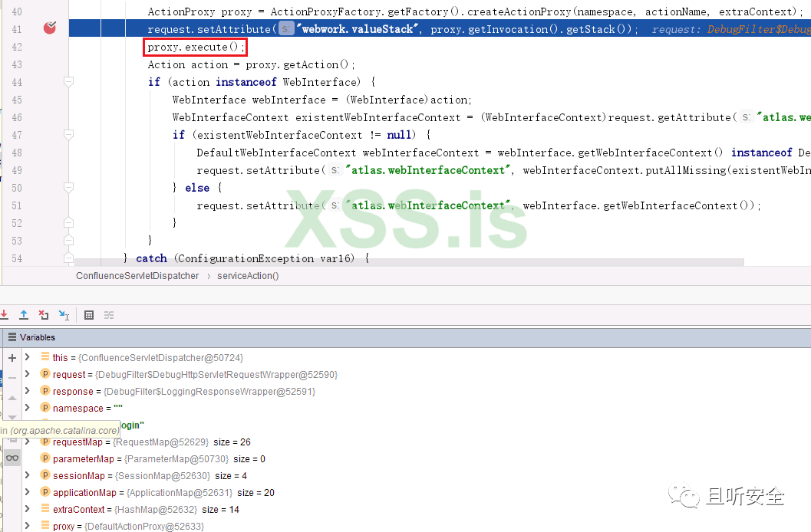Expand the response variable node
Image resolution: width=811 pixels, height=532 pixels.
click(x=28, y=391)
